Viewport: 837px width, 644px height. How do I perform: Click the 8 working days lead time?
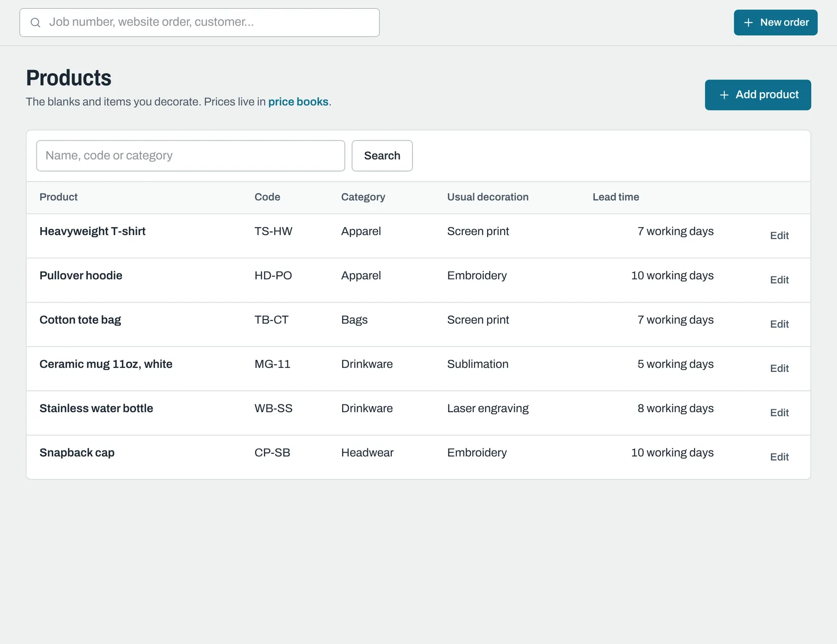click(675, 409)
